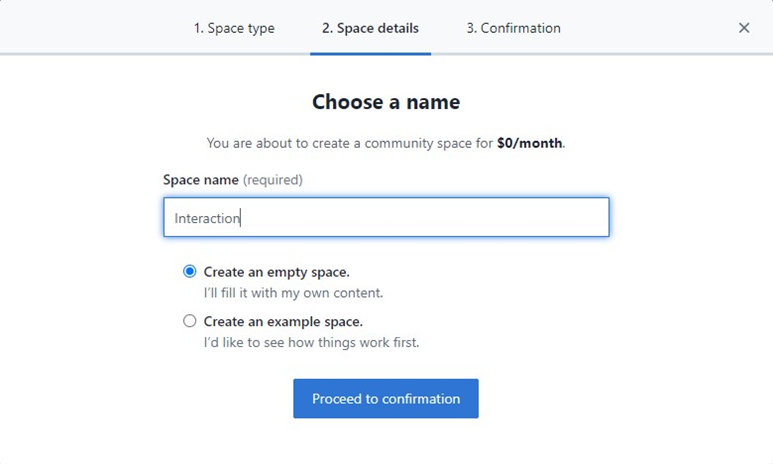Click 'You are about to create' sentence
The image size is (773, 464).
350,143
